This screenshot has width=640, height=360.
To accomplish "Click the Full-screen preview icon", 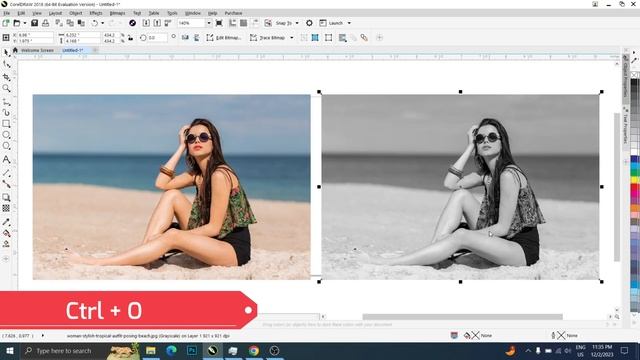I will click(219, 23).
